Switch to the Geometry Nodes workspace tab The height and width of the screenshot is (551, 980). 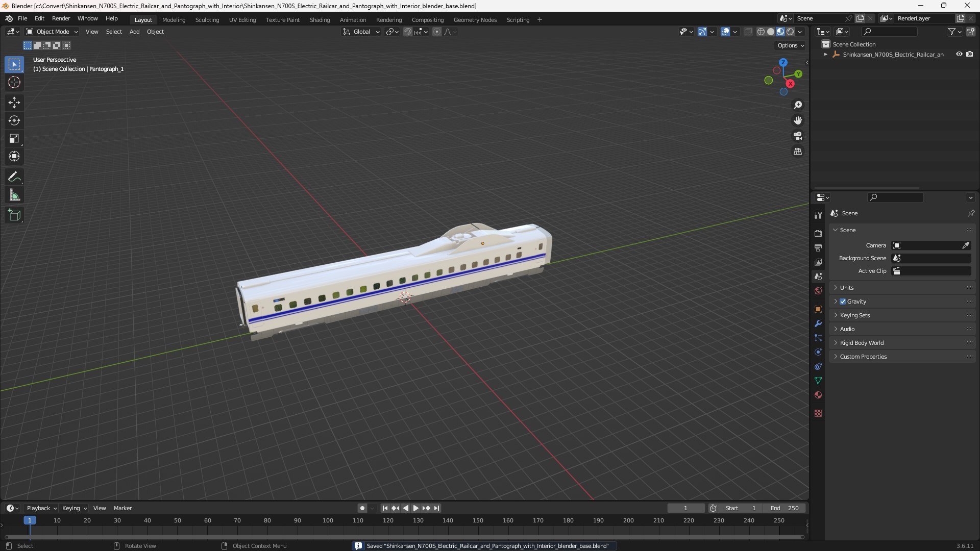click(475, 20)
